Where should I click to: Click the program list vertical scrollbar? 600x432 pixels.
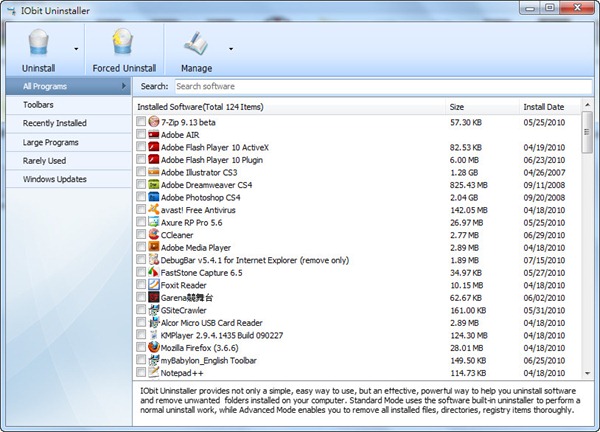(x=588, y=240)
